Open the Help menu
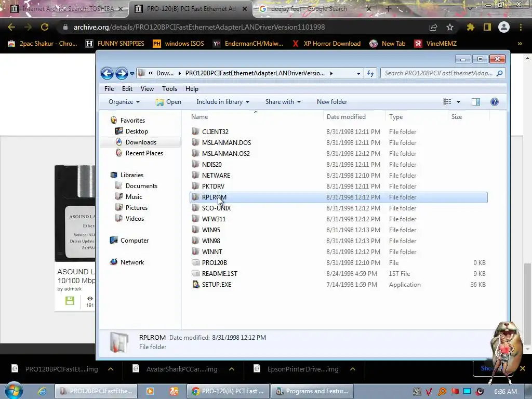532x399 pixels. (192, 89)
